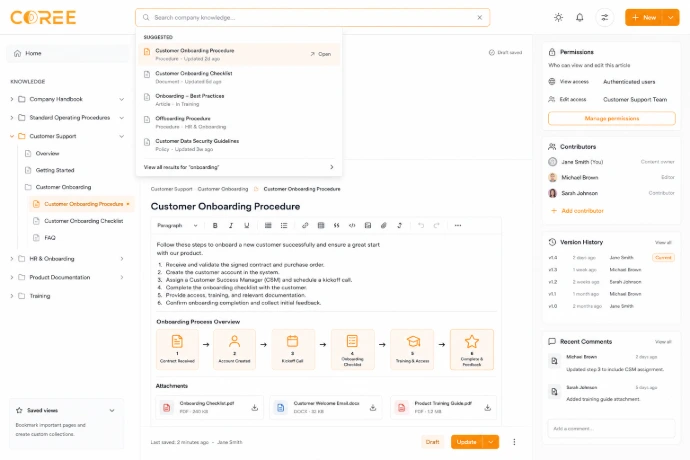Select Offboarding Procedure suggestion
Screen dimensions: 690x460
click(239, 122)
